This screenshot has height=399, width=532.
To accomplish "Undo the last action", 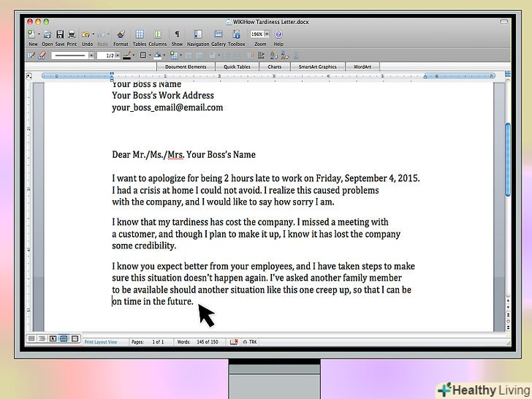I will [85, 34].
